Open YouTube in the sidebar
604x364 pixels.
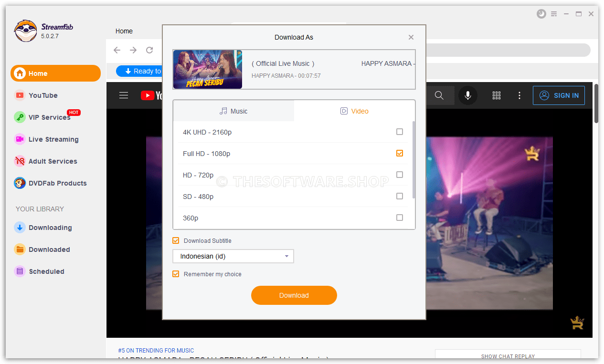pyautogui.click(x=43, y=95)
